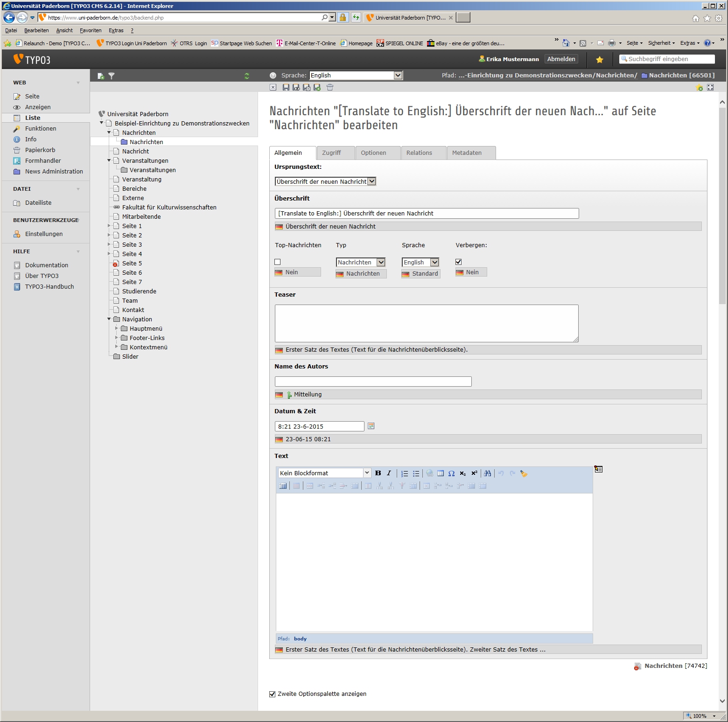Open full-screen rich text editor icon
728x722 pixels.
coord(598,469)
